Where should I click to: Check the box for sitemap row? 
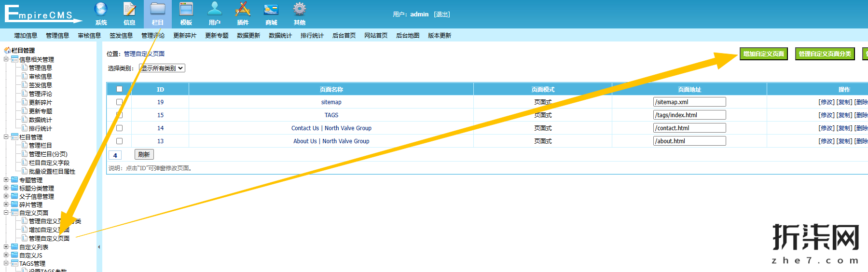pos(119,102)
